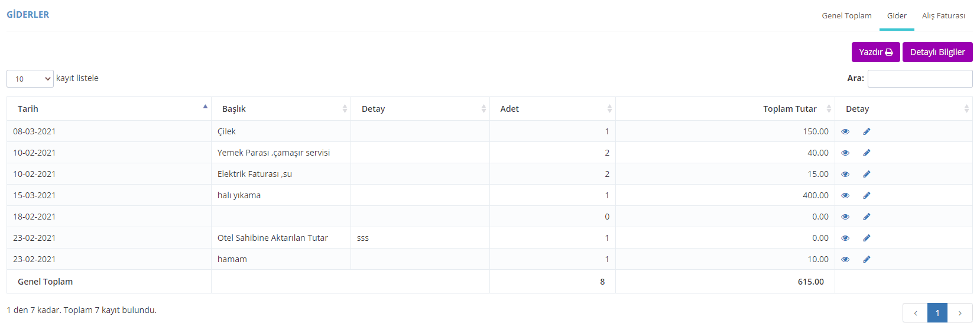Sort the table by Adet column
This screenshot has height=329, width=980.
pos(553,109)
